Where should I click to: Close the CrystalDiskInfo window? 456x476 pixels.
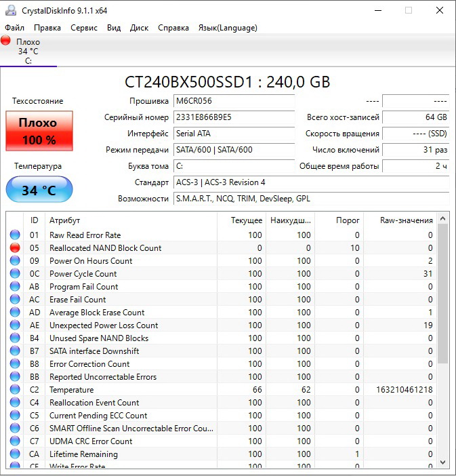pos(440,10)
